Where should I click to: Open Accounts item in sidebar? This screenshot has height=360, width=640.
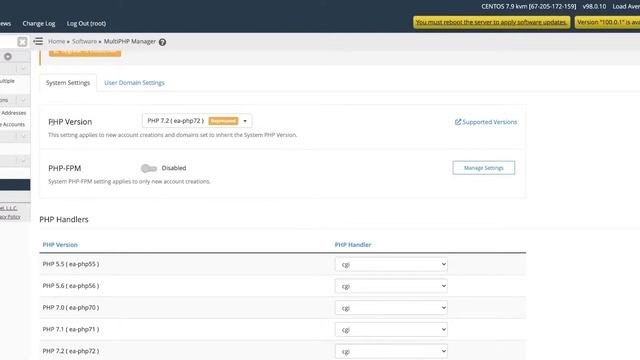[x=13, y=124]
